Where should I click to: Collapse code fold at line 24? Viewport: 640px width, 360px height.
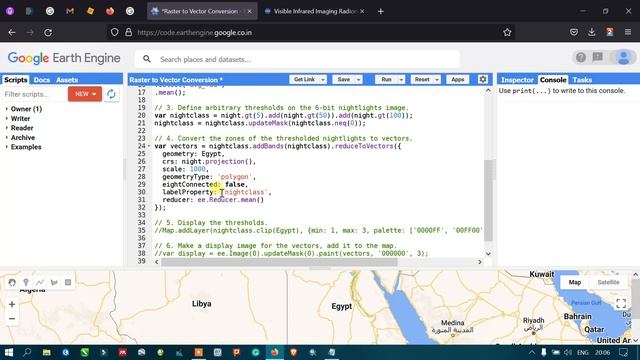tap(149, 146)
